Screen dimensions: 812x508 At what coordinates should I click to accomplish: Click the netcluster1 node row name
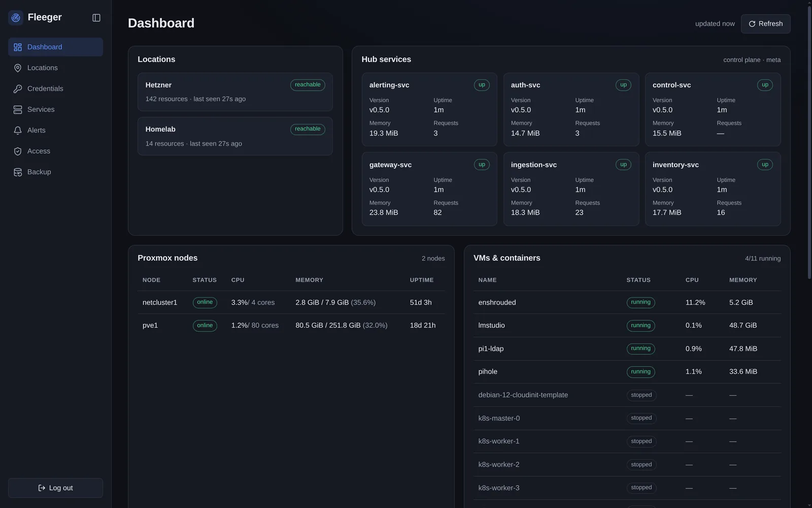pyautogui.click(x=160, y=303)
